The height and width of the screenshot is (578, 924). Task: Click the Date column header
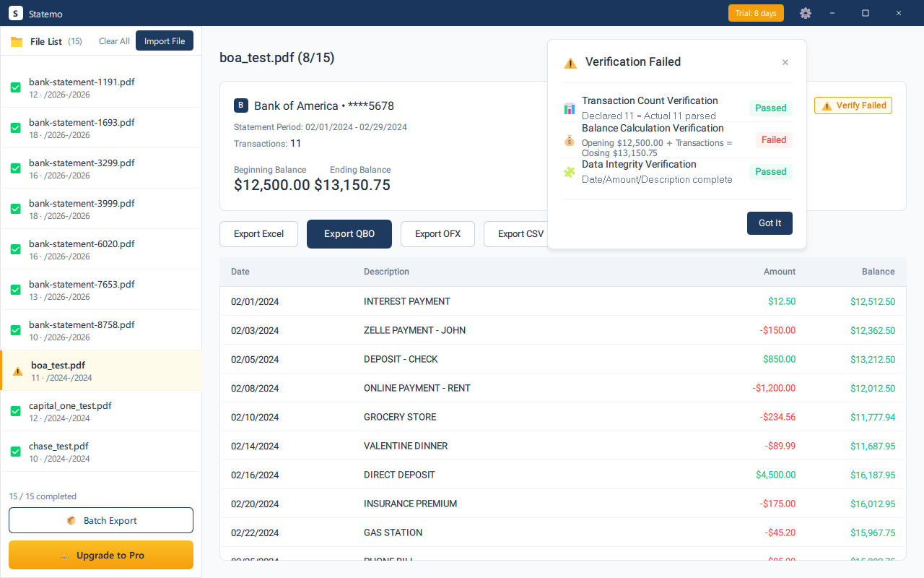[240, 272]
